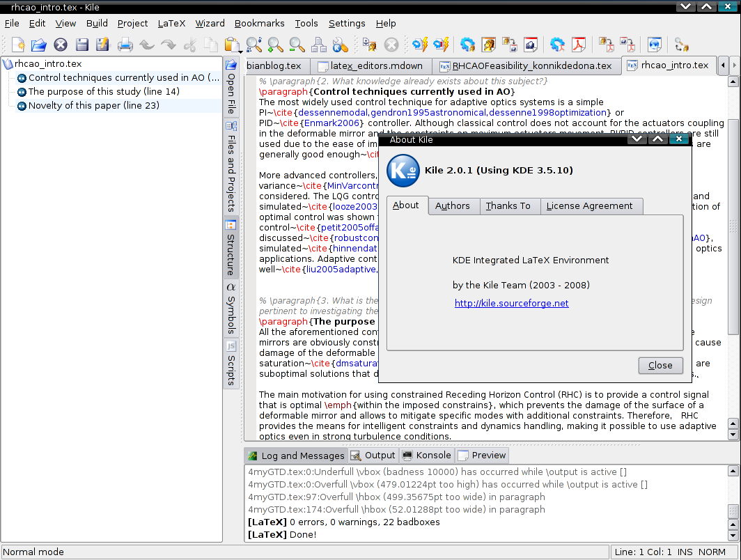Click the Find magnifier icon with dots

(x=253, y=45)
